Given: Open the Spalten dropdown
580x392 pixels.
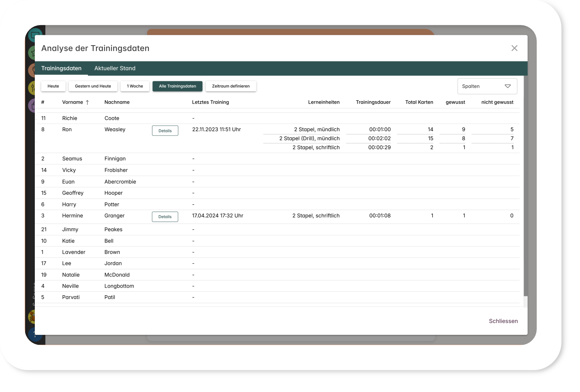Looking at the screenshot, I should (487, 86).
